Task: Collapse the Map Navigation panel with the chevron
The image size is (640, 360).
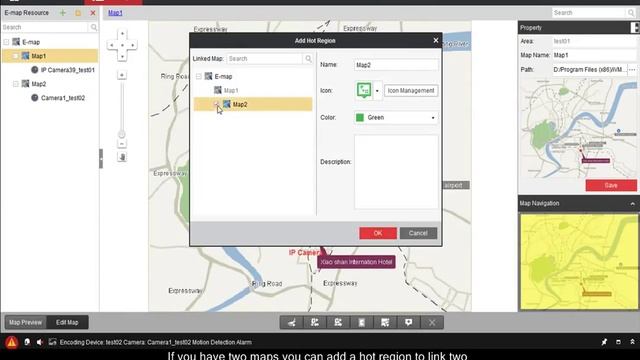Action: point(632,203)
